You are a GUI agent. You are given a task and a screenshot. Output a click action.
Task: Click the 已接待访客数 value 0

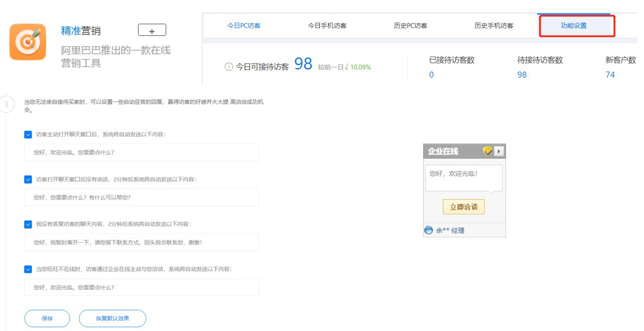click(431, 75)
